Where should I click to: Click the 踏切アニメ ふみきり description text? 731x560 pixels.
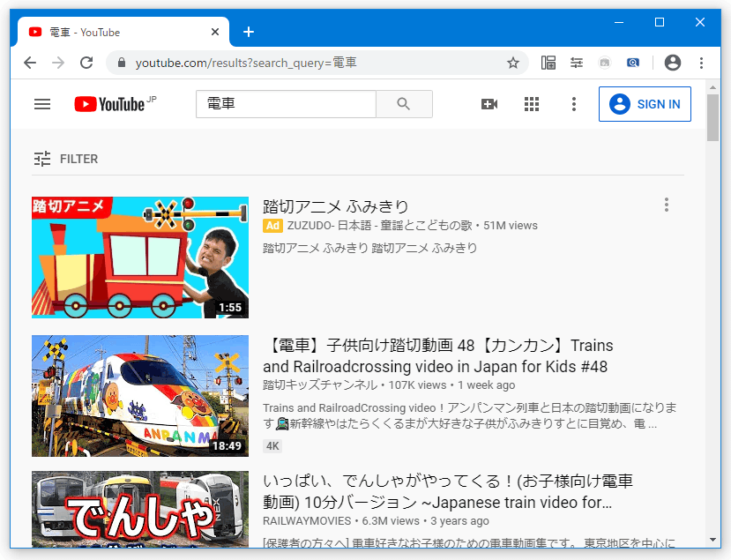pos(369,248)
